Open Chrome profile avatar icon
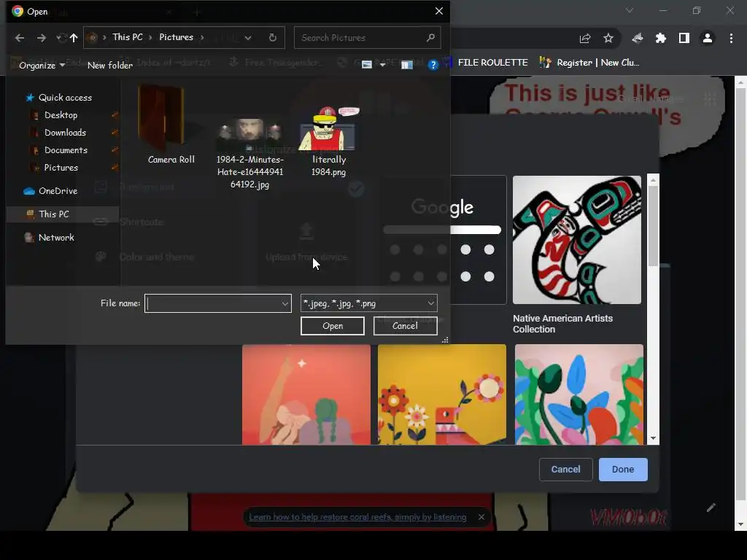Image resolution: width=747 pixels, height=560 pixels. pos(708,38)
